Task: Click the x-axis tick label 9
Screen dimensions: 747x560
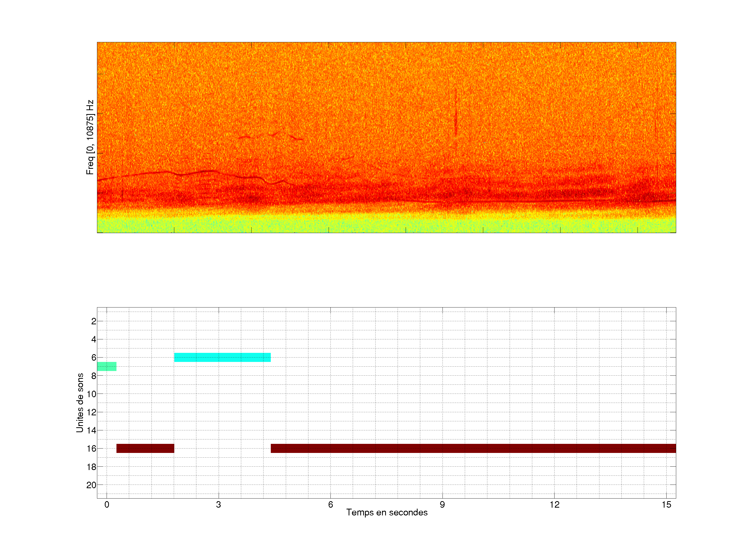Action: click(442, 505)
